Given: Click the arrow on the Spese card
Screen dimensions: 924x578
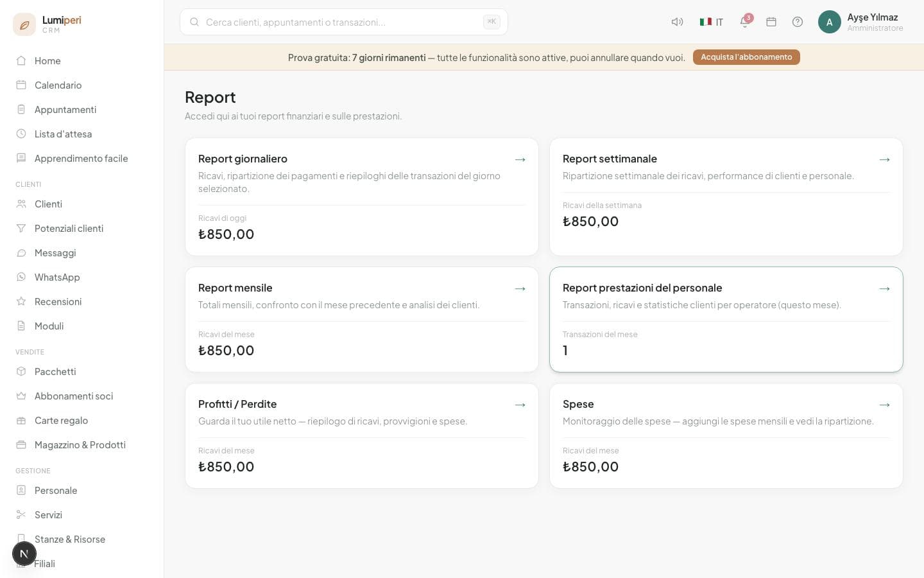Looking at the screenshot, I should [x=885, y=405].
